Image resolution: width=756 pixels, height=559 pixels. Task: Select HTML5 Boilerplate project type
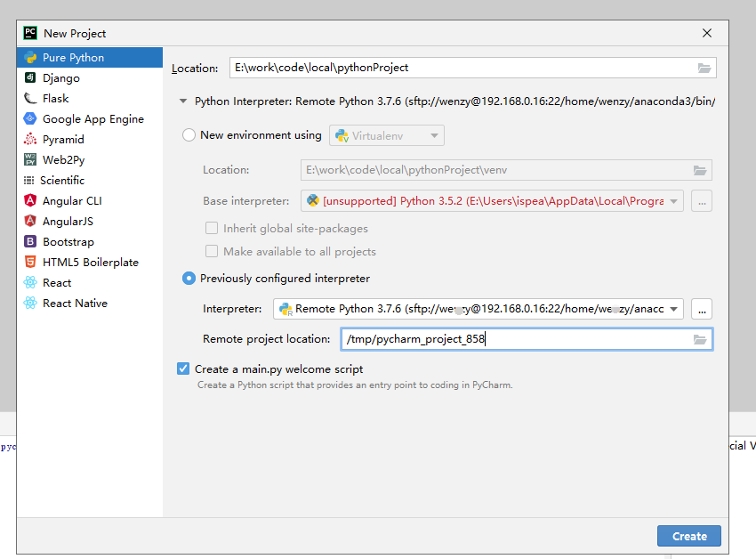tap(90, 262)
